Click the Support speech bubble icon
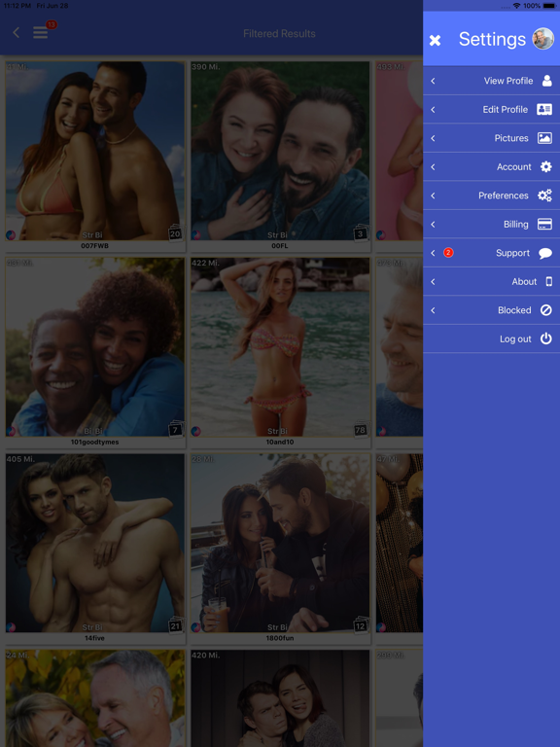Screen dimensions: 560x747 point(545,253)
